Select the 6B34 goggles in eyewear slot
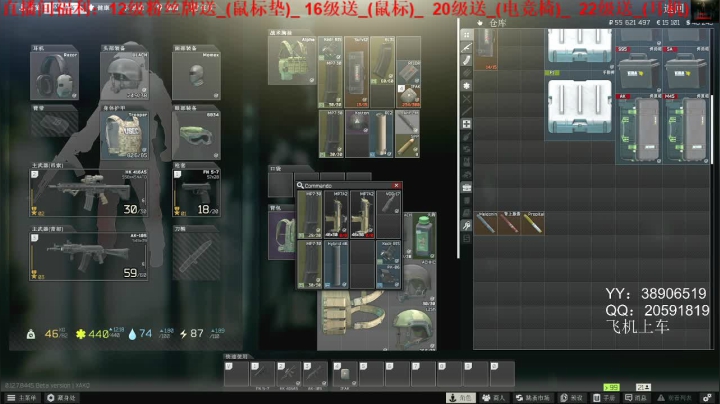 pos(196,135)
